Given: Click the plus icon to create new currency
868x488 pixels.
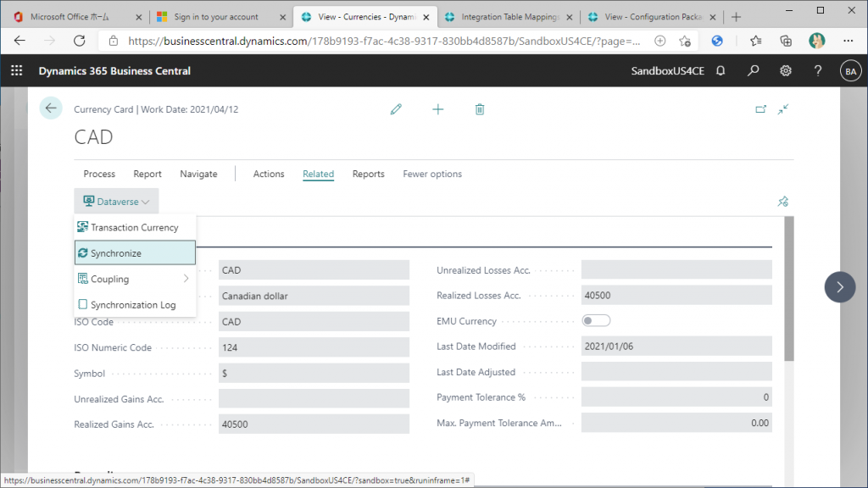Looking at the screenshot, I should [x=437, y=109].
